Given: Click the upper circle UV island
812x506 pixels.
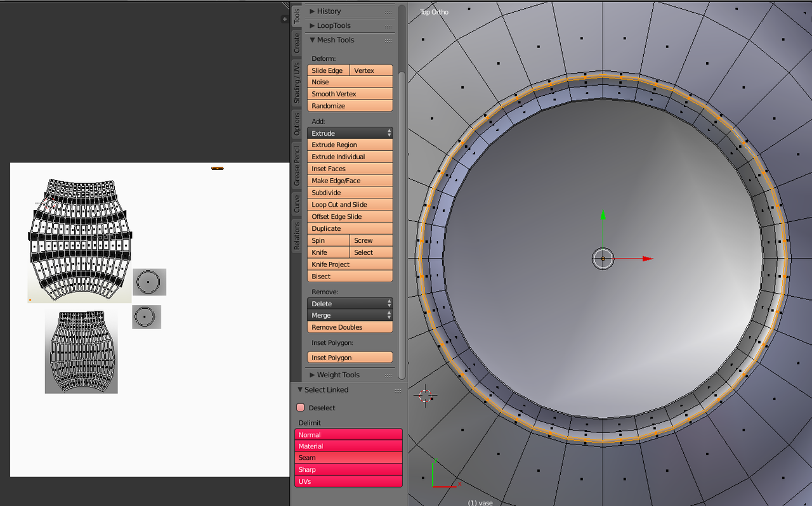Looking at the screenshot, I should click(149, 282).
